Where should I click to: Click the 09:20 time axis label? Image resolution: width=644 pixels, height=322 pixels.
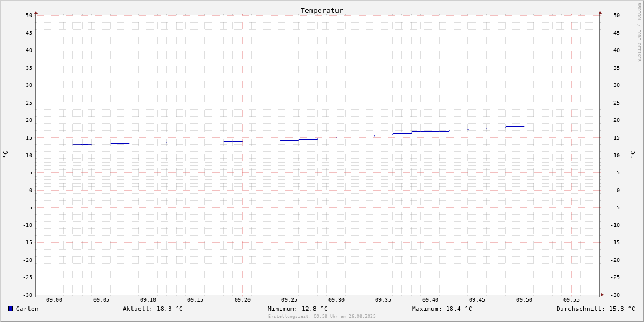[243, 300]
